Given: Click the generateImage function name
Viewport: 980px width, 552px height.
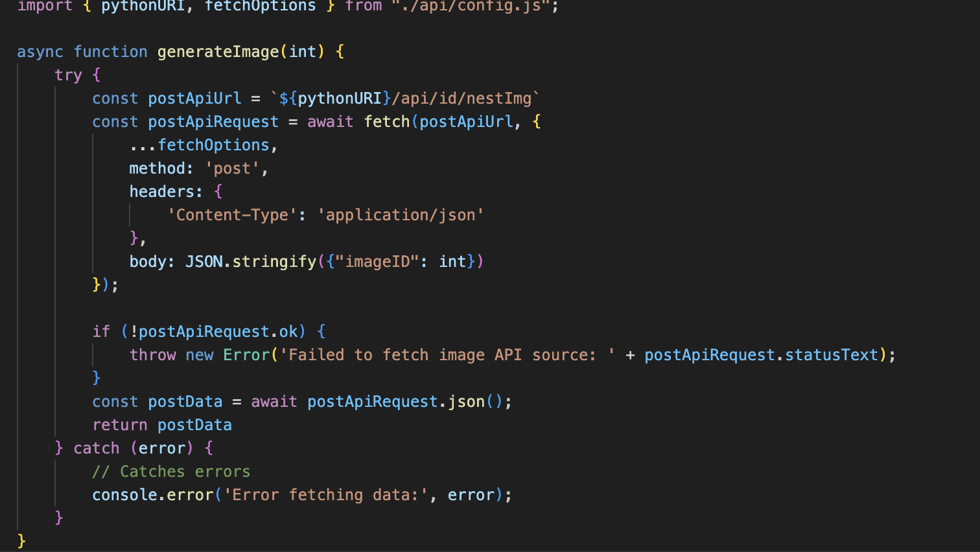Looking at the screenshot, I should pyautogui.click(x=218, y=52).
